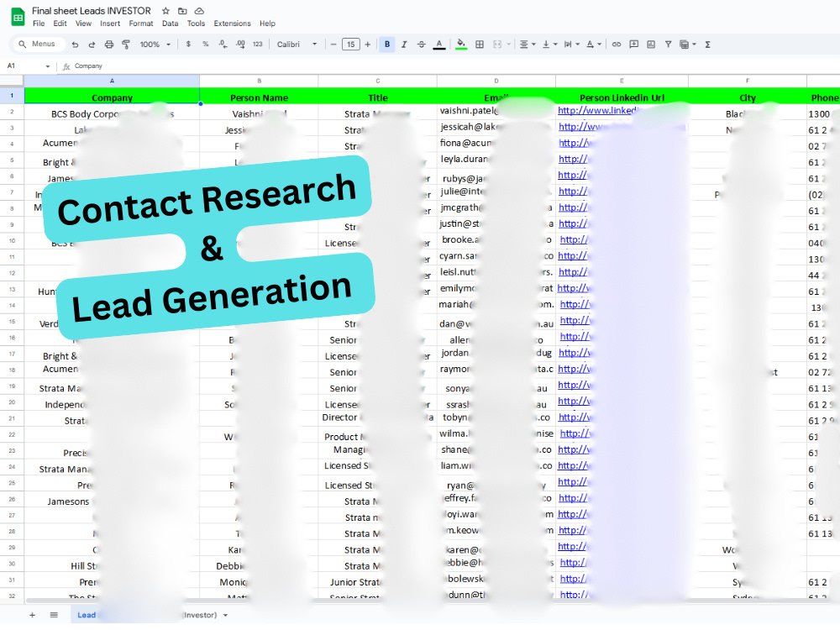
Task: Rename the Final sheet Leads INVESTOR title
Action: [x=92, y=11]
